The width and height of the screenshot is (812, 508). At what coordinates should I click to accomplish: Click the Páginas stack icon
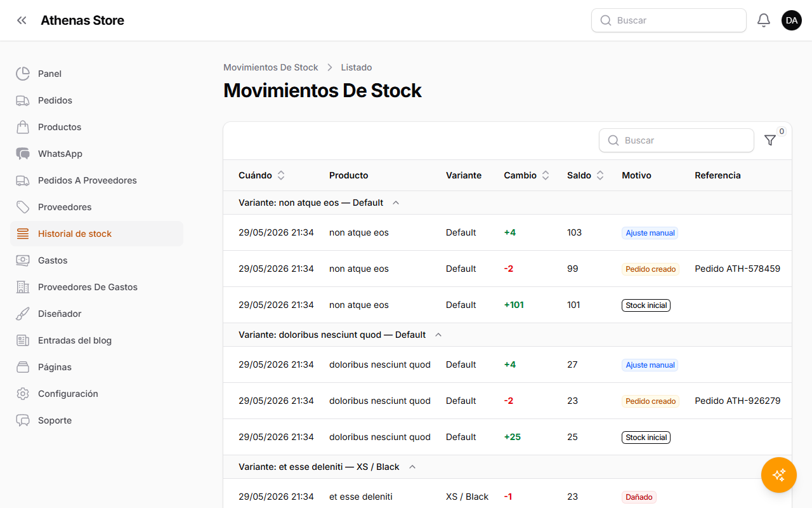pos(23,367)
